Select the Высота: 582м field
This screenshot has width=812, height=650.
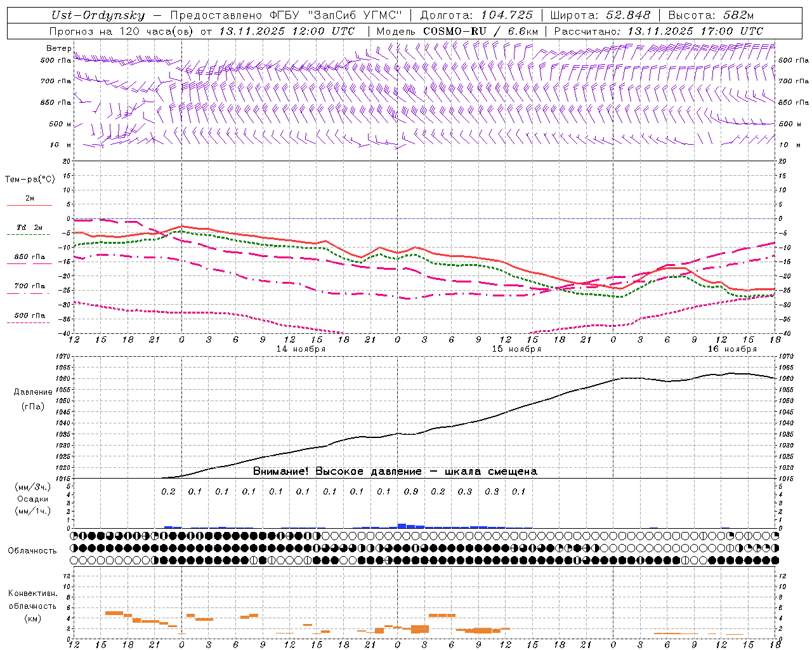(x=710, y=15)
